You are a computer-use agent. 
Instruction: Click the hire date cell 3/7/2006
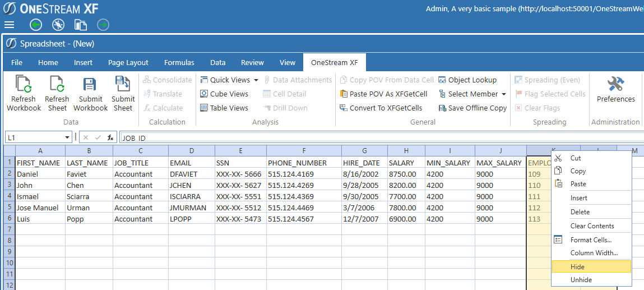pyautogui.click(x=364, y=208)
